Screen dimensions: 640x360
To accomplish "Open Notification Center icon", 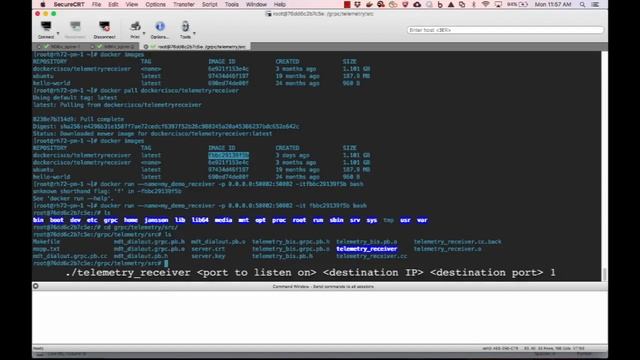I will tap(596, 4).
